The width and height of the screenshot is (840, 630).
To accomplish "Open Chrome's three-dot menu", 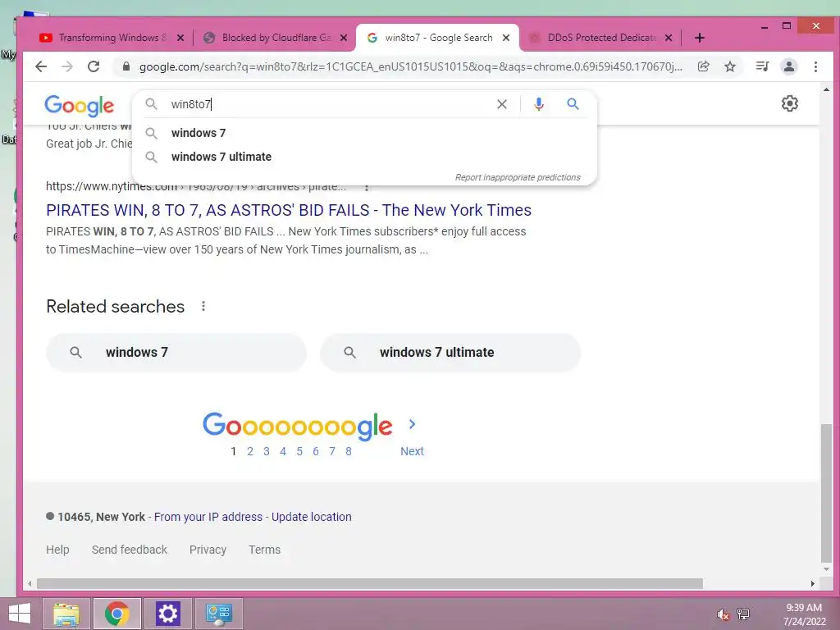I will click(x=815, y=66).
